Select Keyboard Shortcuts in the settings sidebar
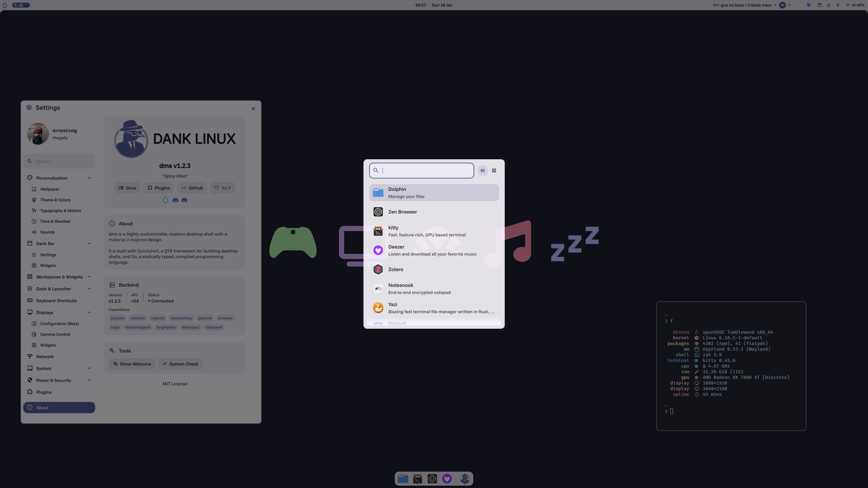The image size is (868, 488). (56, 300)
